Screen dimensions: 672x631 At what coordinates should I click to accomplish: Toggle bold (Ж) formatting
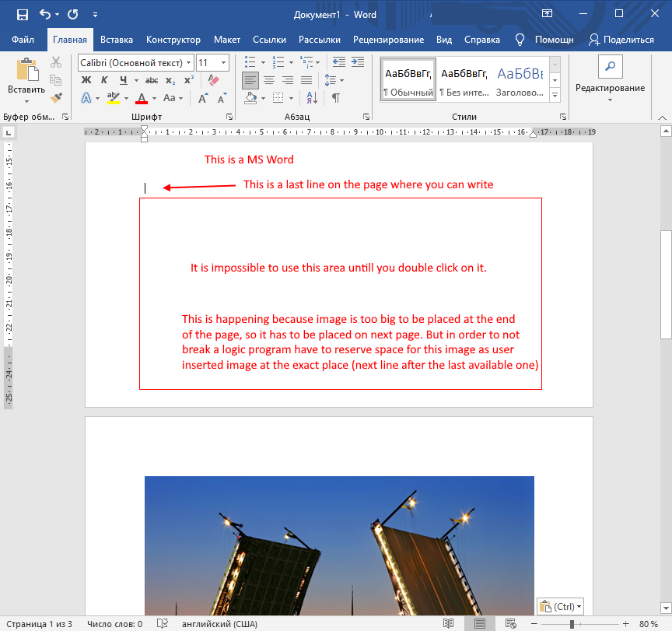tap(86, 79)
